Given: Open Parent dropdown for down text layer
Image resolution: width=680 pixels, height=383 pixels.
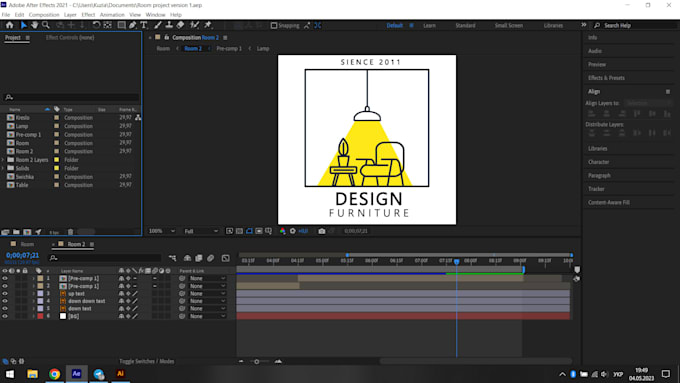Looking at the screenshot, I should [x=208, y=309].
